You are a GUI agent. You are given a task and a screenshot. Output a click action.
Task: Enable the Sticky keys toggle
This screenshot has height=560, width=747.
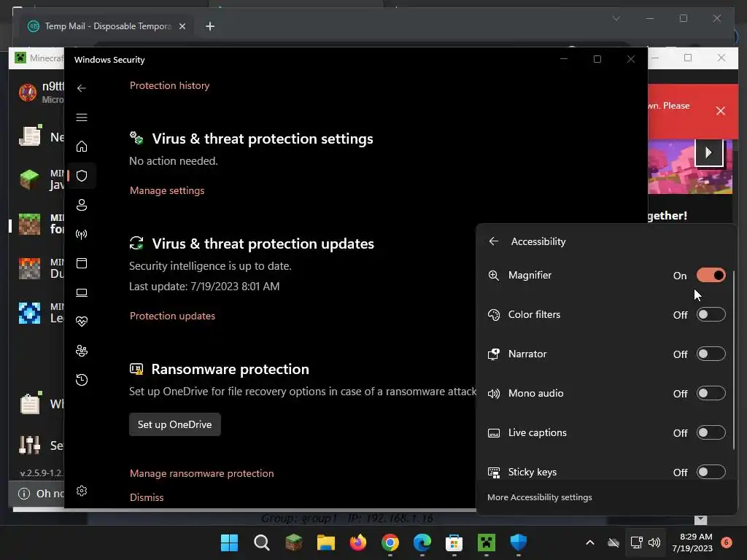(x=711, y=472)
